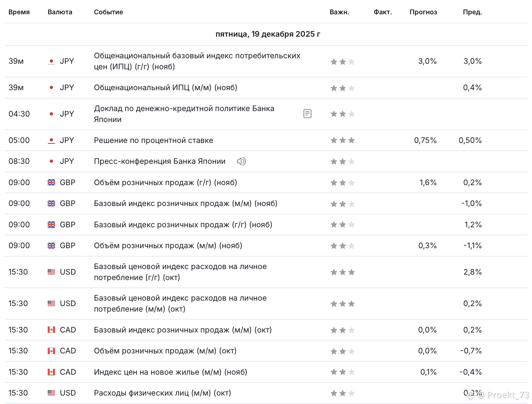Screen dimensions: 532x404
Task: Click importance stars for Решение по процентной ставке
Action: [343, 140]
